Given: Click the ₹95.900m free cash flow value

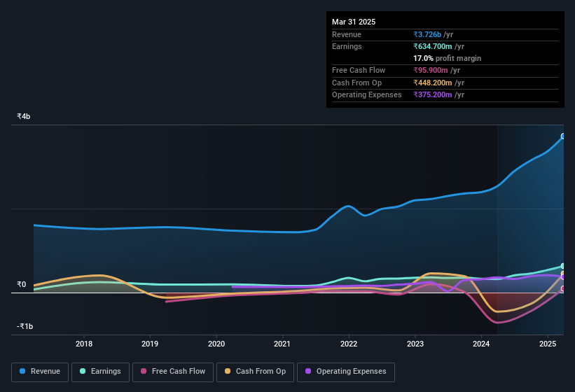Looking at the screenshot, I should tap(431, 70).
